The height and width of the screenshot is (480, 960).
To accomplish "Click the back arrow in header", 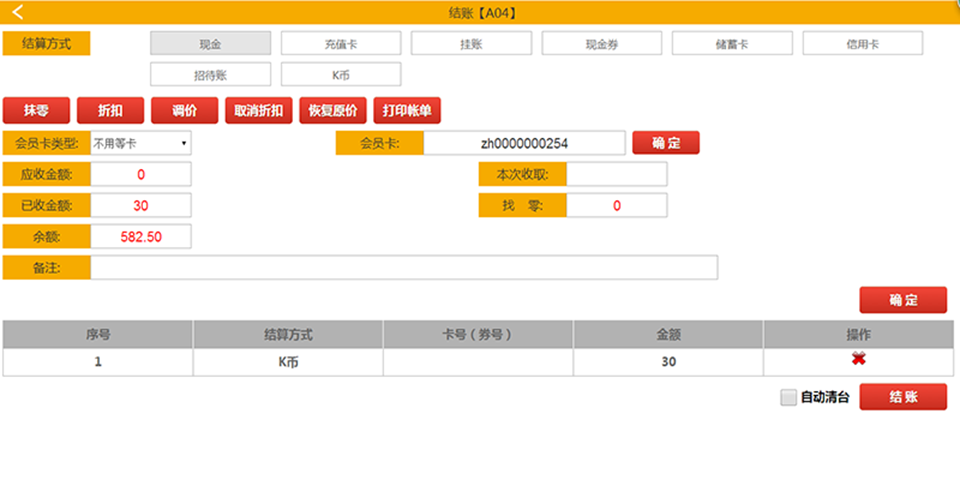I will click(17, 13).
